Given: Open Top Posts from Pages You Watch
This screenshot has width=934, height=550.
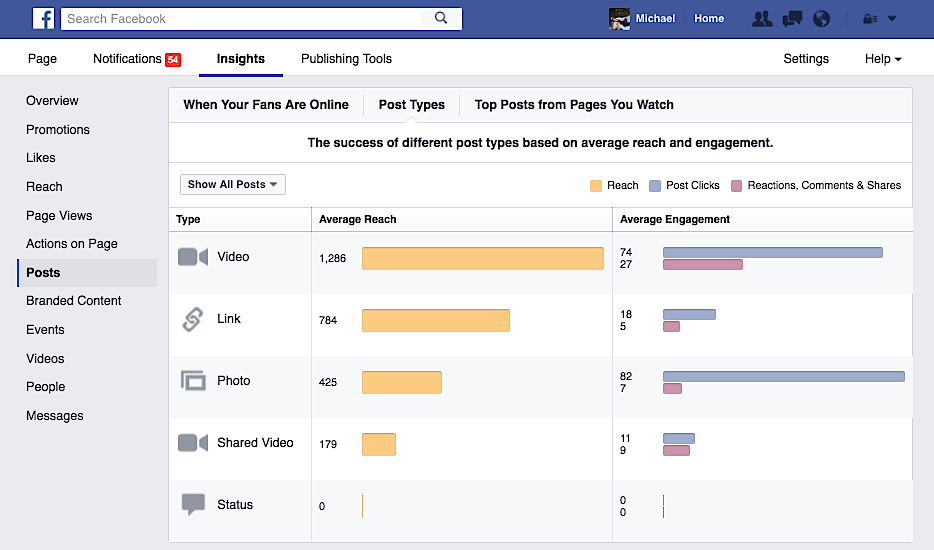Looking at the screenshot, I should coord(574,105).
